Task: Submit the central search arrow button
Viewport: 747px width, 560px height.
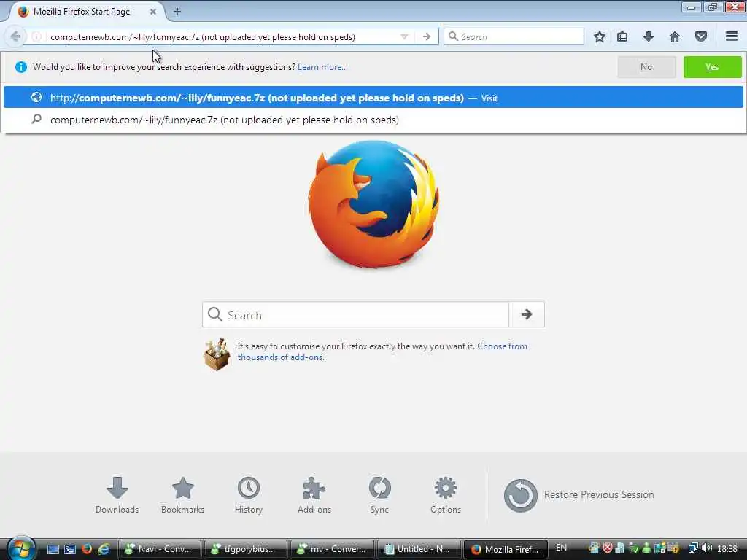Action: click(x=527, y=314)
